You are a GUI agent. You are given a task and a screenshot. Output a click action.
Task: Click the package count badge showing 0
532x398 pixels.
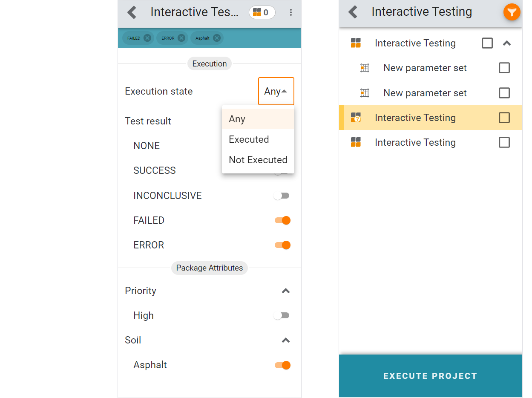click(262, 12)
